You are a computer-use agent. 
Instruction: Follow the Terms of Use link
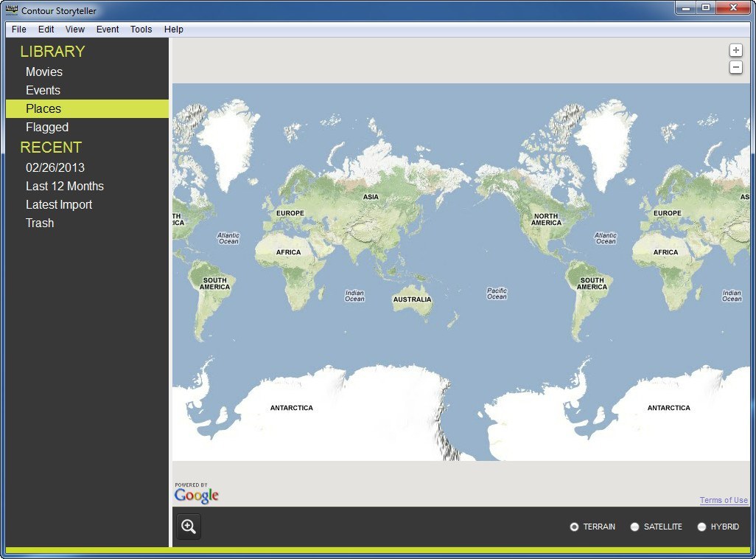coord(723,500)
